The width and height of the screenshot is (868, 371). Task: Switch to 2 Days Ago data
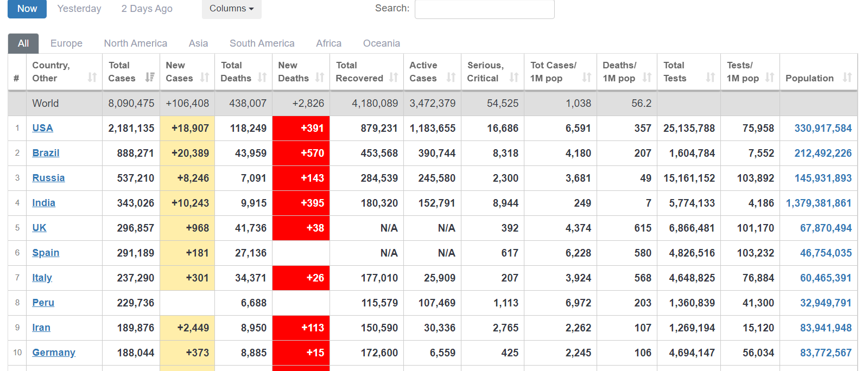click(x=147, y=9)
